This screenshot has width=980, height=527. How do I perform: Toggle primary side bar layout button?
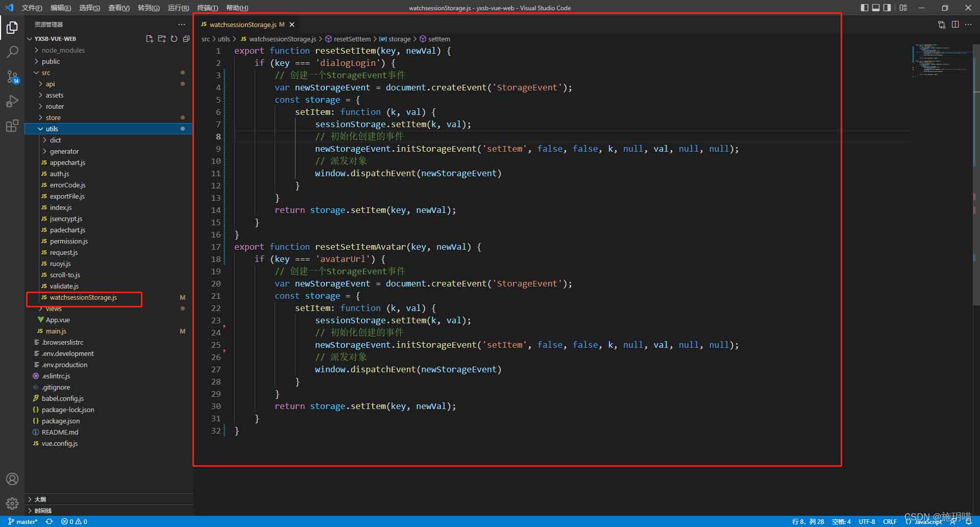(x=864, y=8)
